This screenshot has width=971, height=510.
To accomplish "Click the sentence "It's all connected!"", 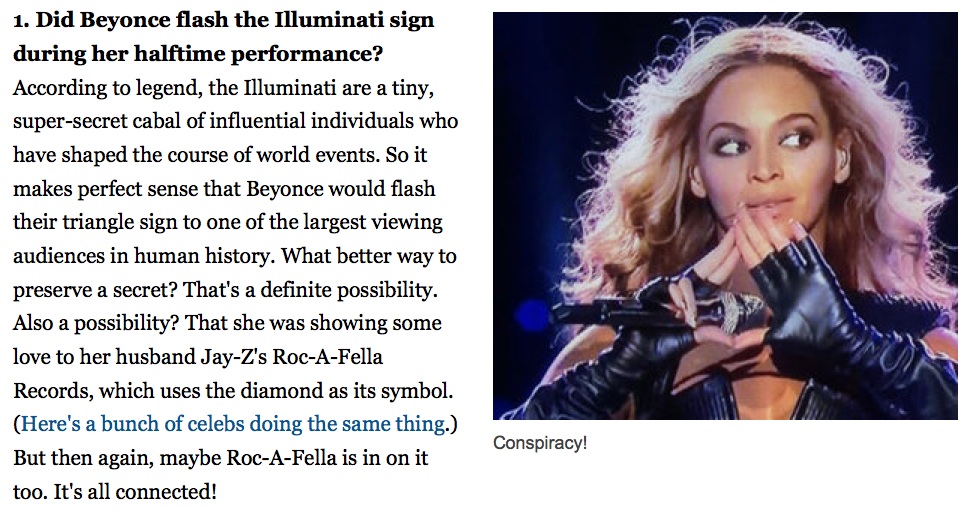I will point(135,492).
